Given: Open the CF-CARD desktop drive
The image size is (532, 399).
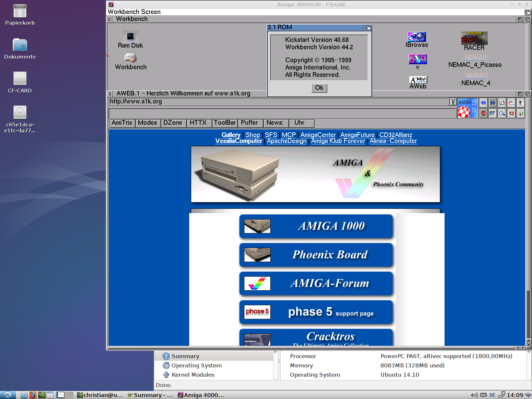Looking at the screenshot, I should pyautogui.click(x=20, y=79).
